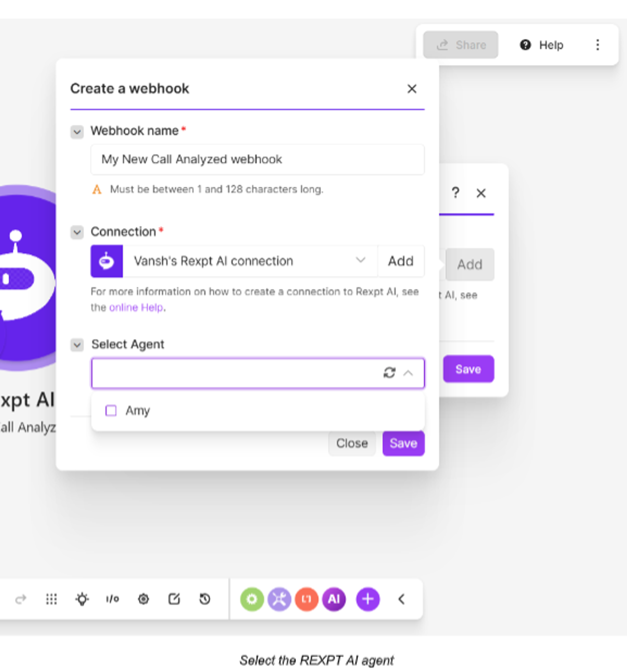Click question mark in background panel

(455, 193)
